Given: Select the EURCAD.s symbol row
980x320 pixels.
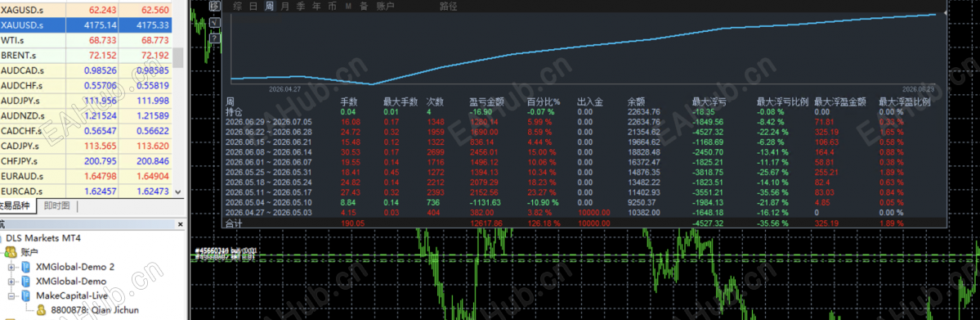Looking at the screenshot, I should (87, 191).
